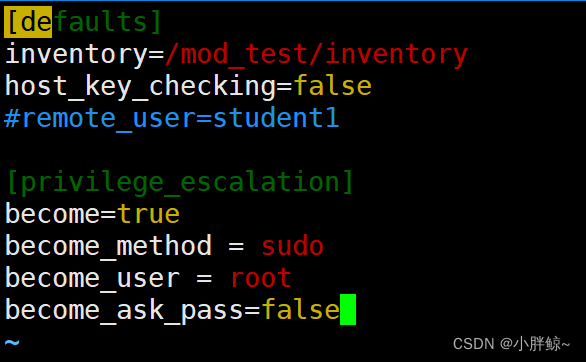Image resolution: width=586 pixels, height=362 pixels.
Task: Click student1 in the commented line
Action: click(x=276, y=117)
